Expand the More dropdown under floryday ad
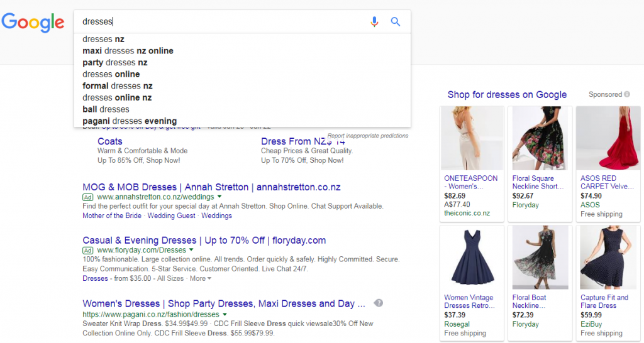Screen dimensions: 644x343 point(201,278)
